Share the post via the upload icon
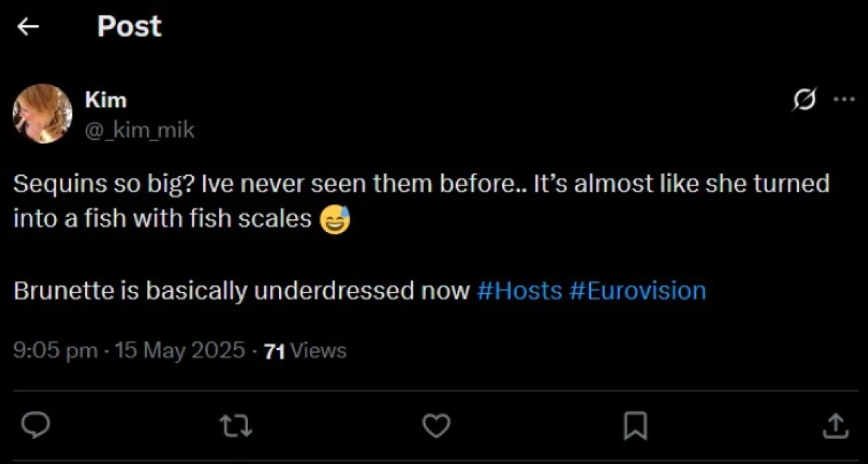 coord(834,425)
